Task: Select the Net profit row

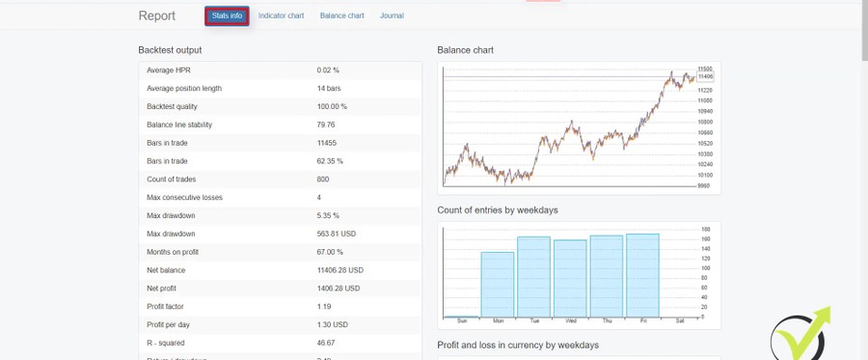Action: [280, 289]
